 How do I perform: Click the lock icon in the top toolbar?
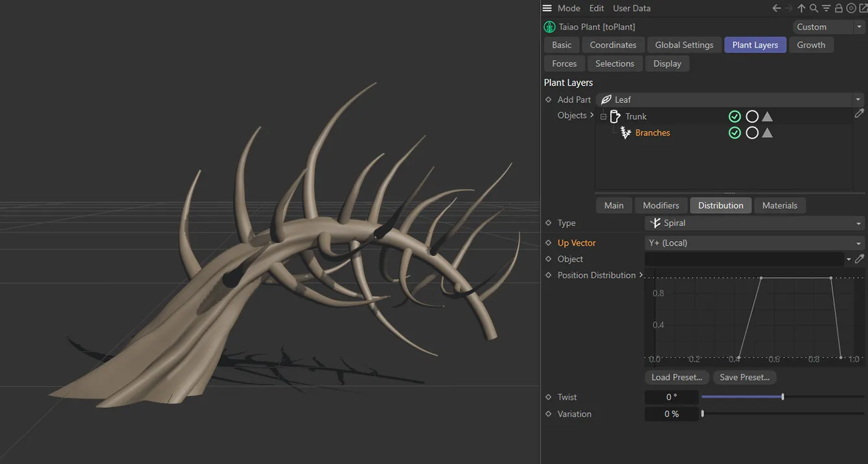(838, 8)
